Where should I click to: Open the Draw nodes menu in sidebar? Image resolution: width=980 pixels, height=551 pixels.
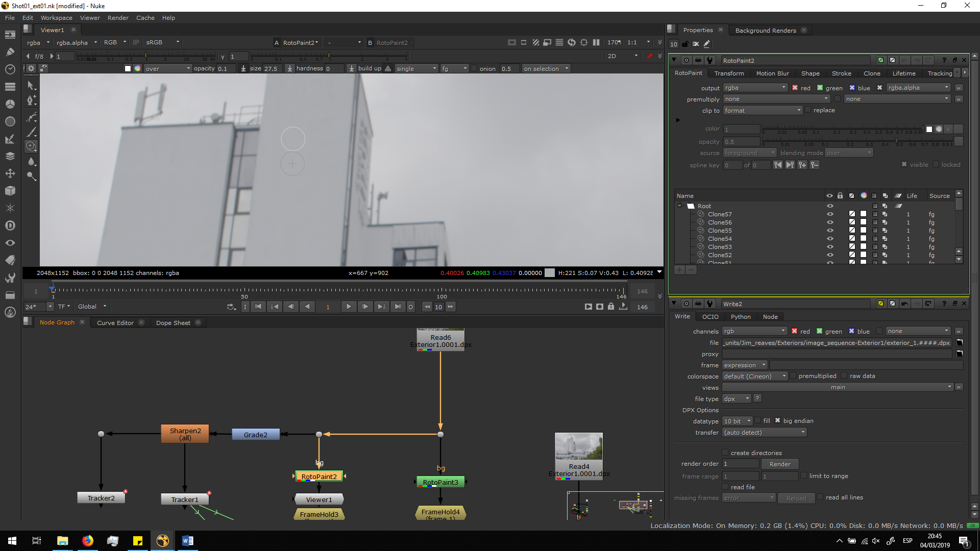[x=10, y=51]
